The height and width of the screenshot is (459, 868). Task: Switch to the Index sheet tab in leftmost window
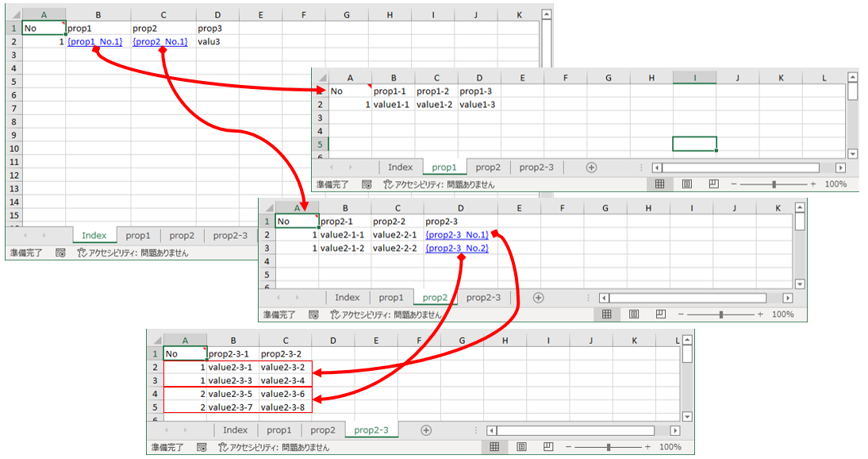pyautogui.click(x=94, y=235)
